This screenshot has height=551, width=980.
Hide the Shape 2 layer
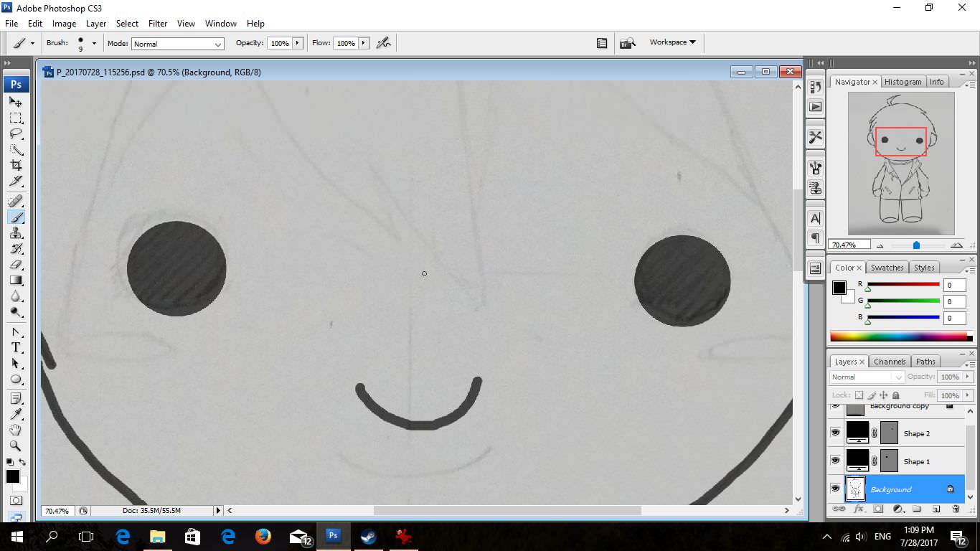tap(835, 433)
